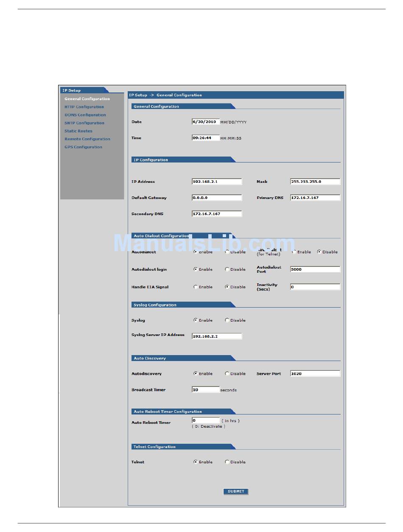This screenshot has height=532, width=403.
Task: Go to DDNS Configuration
Action: click(x=85, y=115)
